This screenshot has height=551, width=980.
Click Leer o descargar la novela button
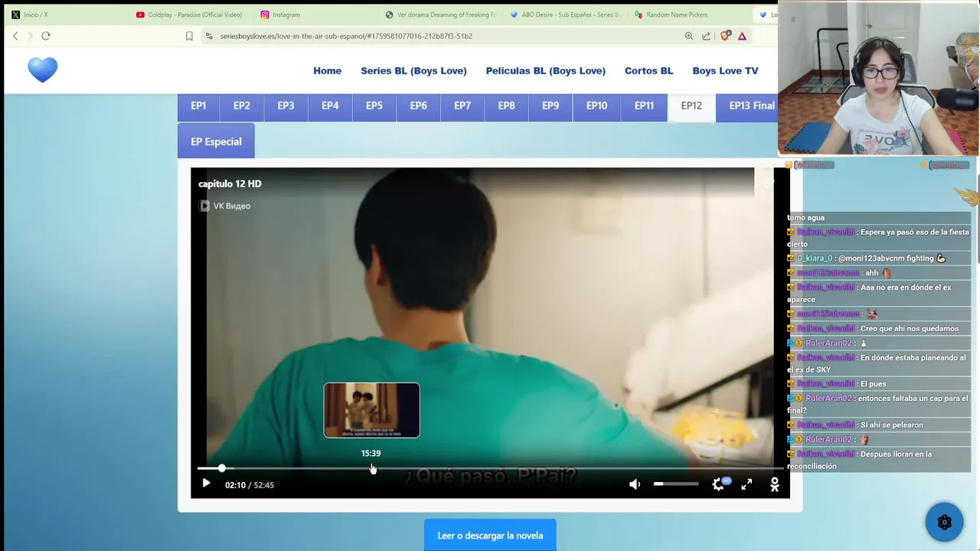pos(490,536)
